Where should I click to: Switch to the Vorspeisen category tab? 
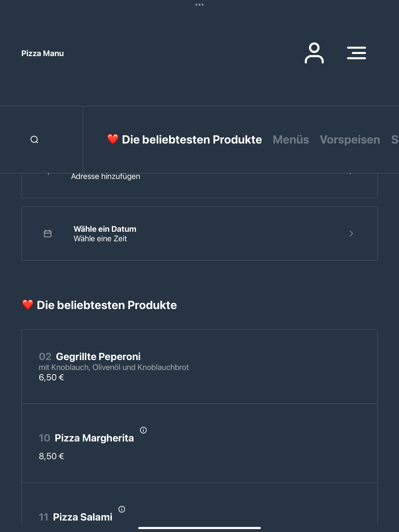tap(350, 139)
